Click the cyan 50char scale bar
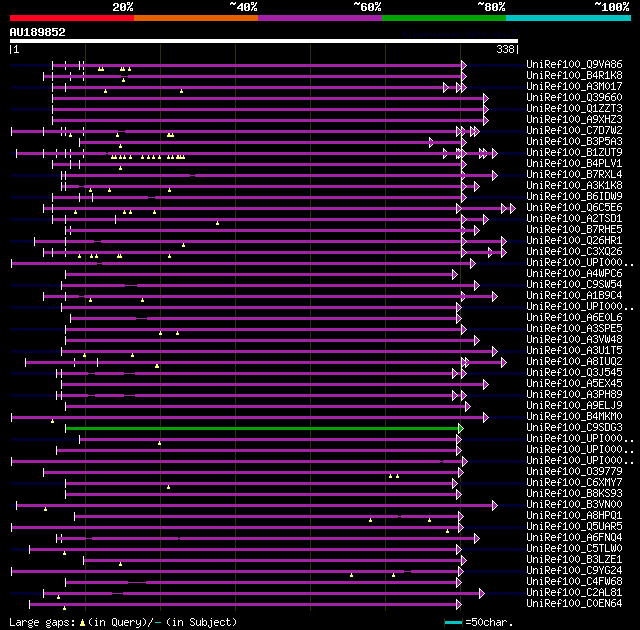The width and height of the screenshot is (640, 630). pos(453,623)
